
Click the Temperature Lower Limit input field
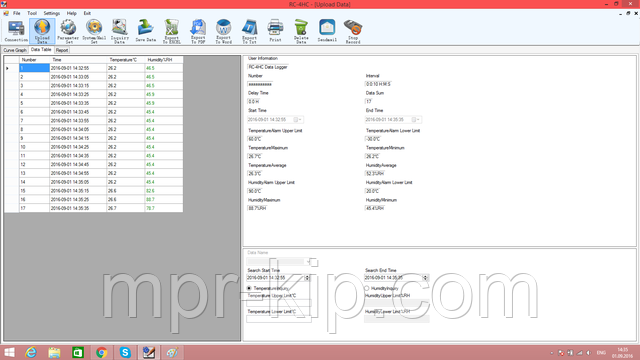click(x=279, y=319)
